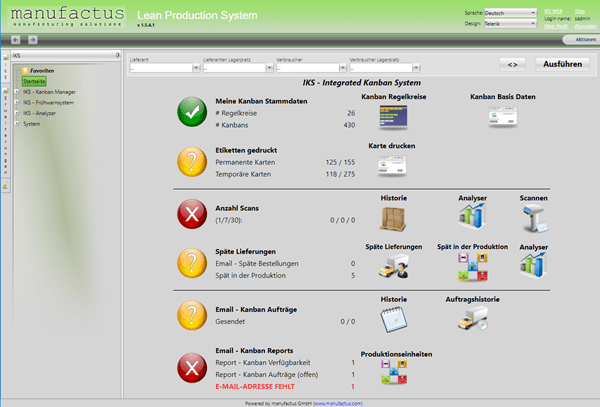Visit the www.manufactus.com footer link
This screenshot has height=407, width=600.
click(x=337, y=403)
